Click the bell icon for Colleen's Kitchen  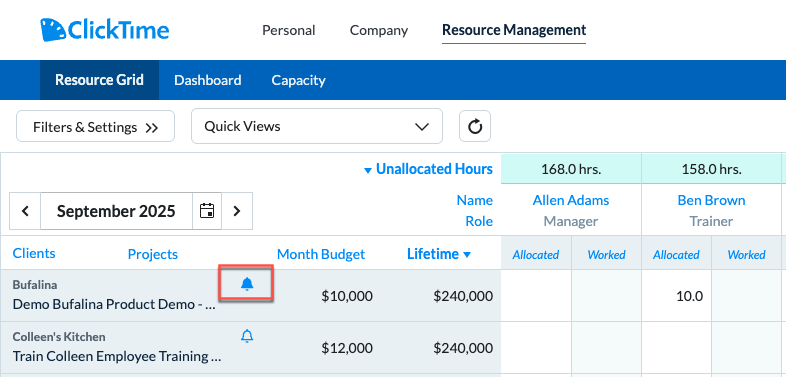click(x=247, y=336)
